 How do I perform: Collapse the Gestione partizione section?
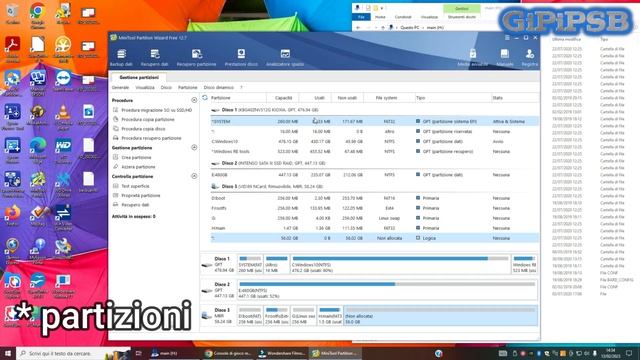(x=194, y=147)
